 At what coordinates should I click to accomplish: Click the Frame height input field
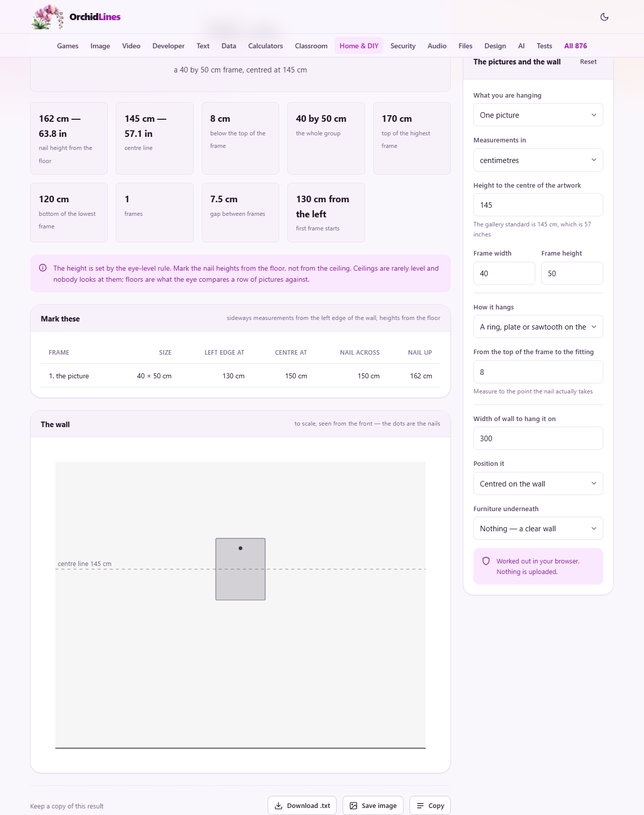pyautogui.click(x=572, y=273)
